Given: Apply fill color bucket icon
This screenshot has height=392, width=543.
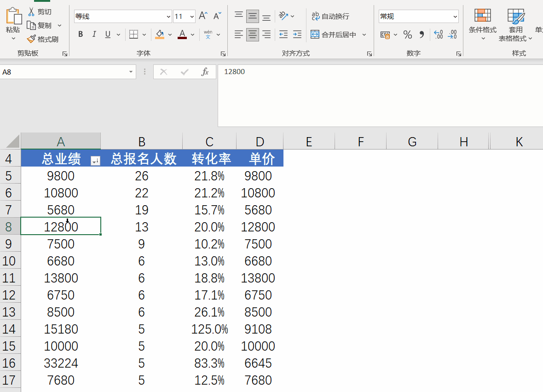Looking at the screenshot, I should (160, 35).
